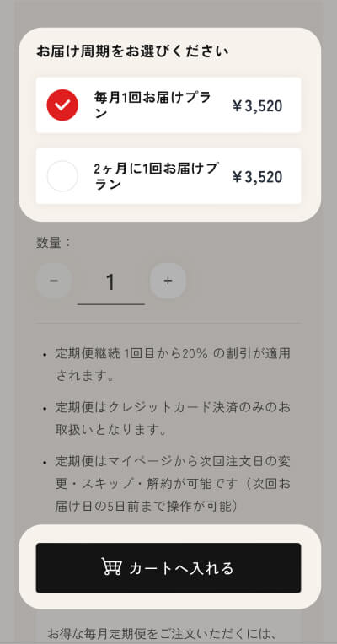Add item with カートへ入れる button

168,568
